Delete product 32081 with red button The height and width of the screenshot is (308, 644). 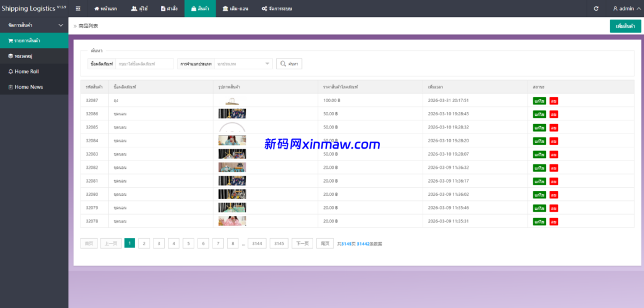point(553,181)
